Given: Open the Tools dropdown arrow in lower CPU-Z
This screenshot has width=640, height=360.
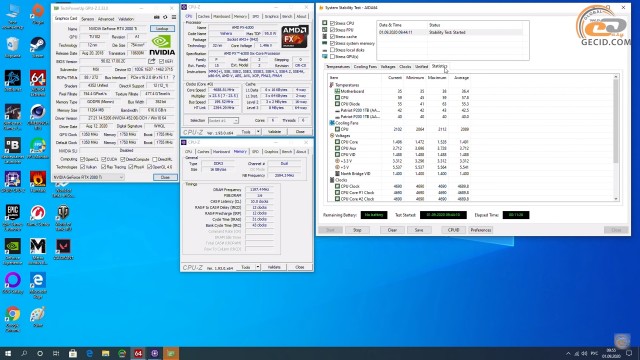Looking at the screenshot, I should point(258,267).
